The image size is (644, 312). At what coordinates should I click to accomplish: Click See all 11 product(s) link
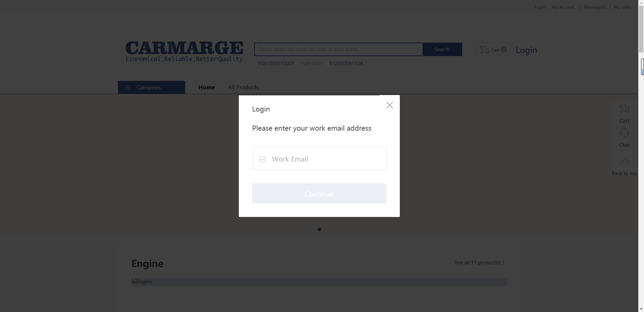480,263
